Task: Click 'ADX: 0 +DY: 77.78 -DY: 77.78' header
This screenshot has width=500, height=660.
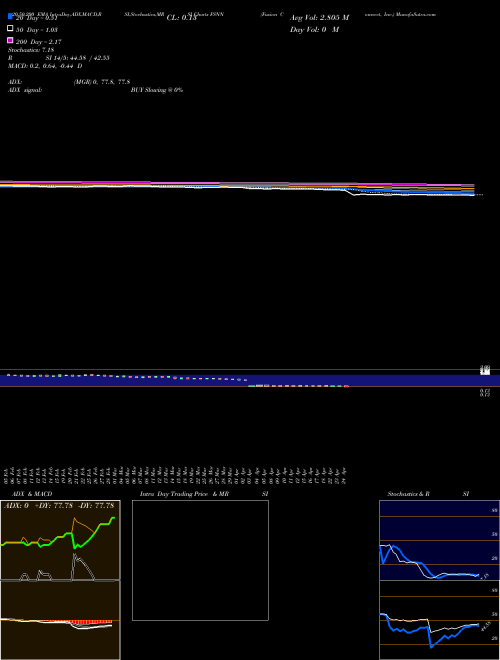Action: click(x=59, y=506)
